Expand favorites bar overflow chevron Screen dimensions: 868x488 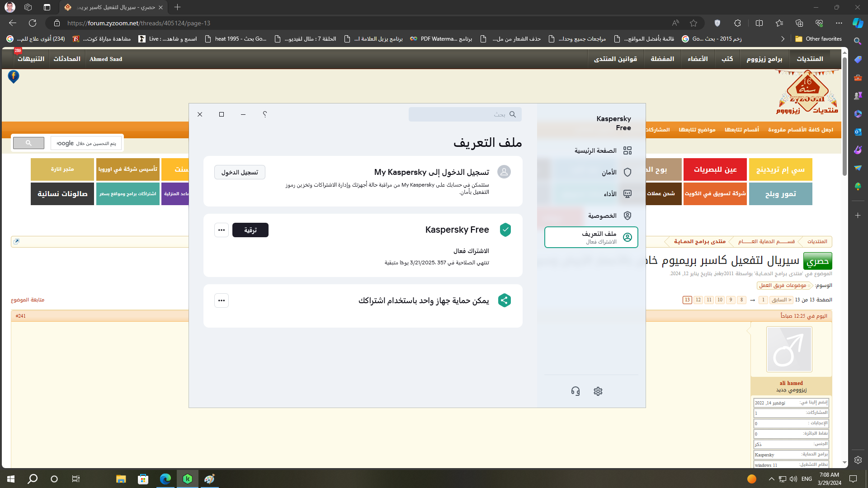[x=783, y=39]
